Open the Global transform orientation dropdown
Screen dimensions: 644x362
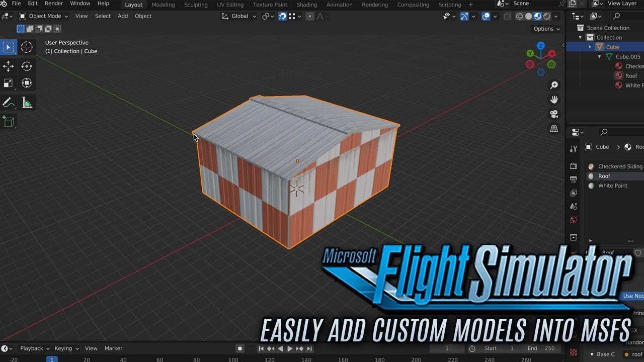[239, 16]
